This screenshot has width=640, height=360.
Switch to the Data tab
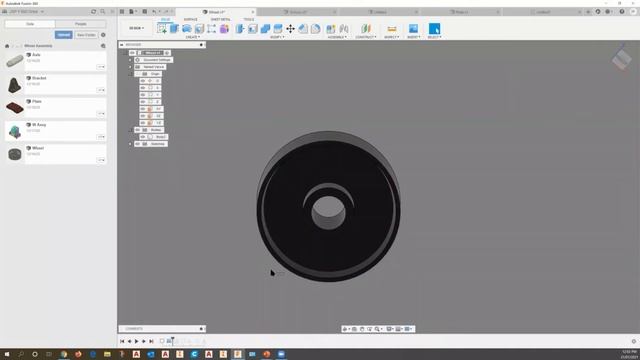point(30,24)
